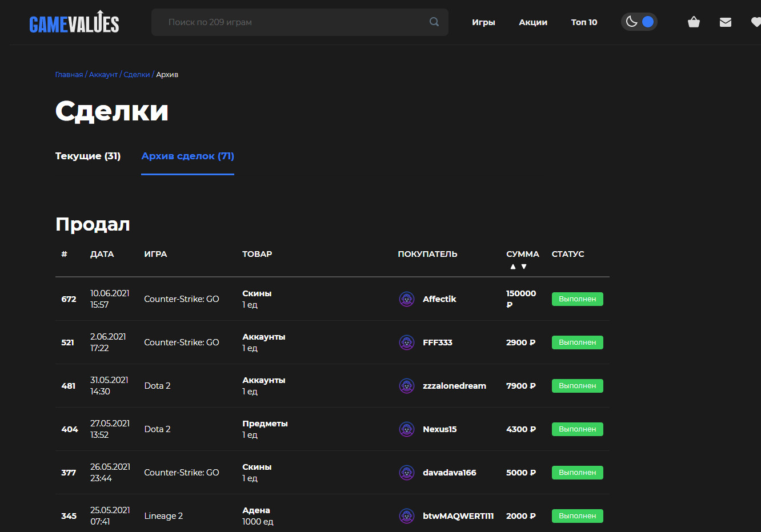The height and width of the screenshot is (532, 761).
Task: Click Выполнен status for deal 672
Action: click(x=577, y=299)
